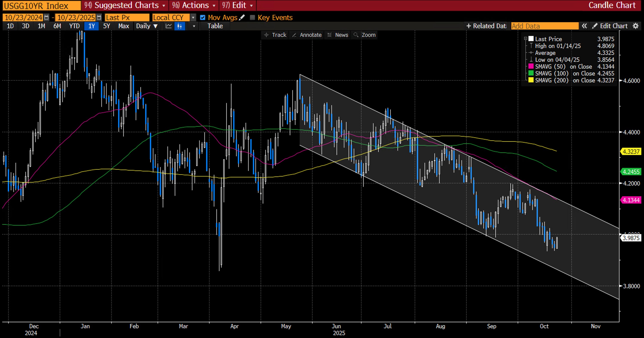The width and height of the screenshot is (644, 338).
Task: Open the end date calendar picker
Action: point(99,17)
